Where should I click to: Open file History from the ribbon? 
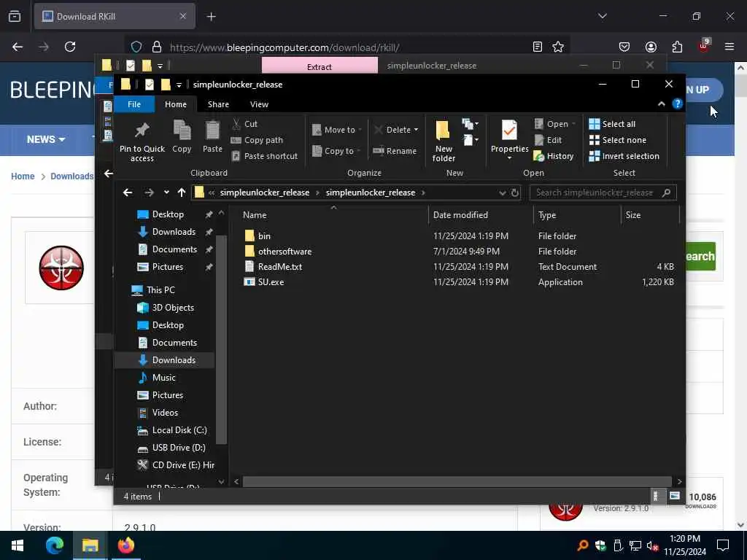[x=554, y=156]
